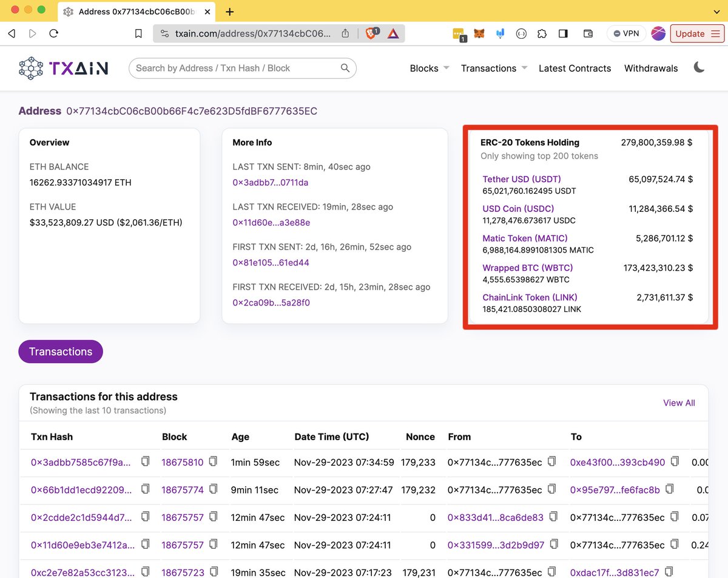Copy txn hash 0x2cdde2c1d5944d7
Viewport: 728px width, 578px height.
[145, 517]
